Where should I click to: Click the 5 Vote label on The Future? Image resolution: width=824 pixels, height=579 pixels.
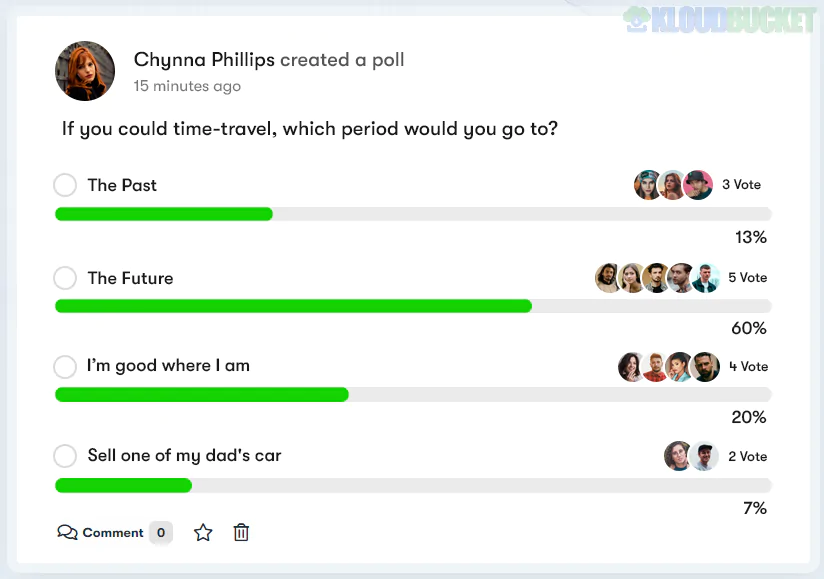pos(748,277)
